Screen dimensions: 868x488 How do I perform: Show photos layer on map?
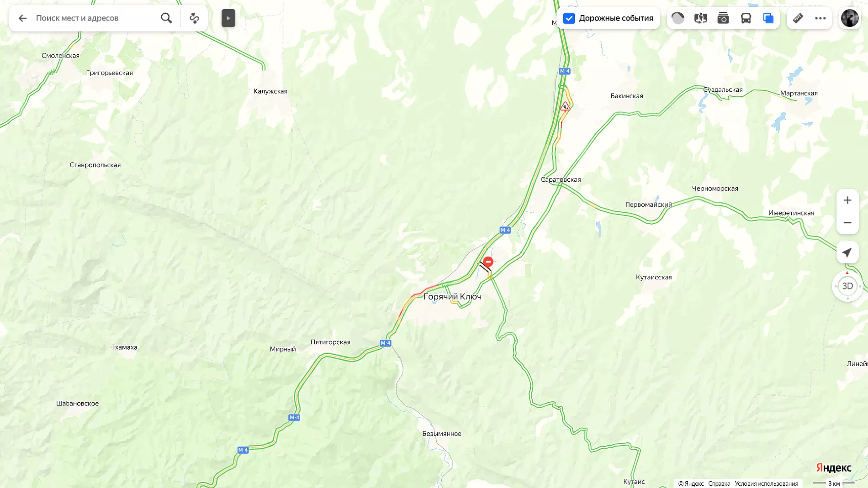(x=723, y=18)
